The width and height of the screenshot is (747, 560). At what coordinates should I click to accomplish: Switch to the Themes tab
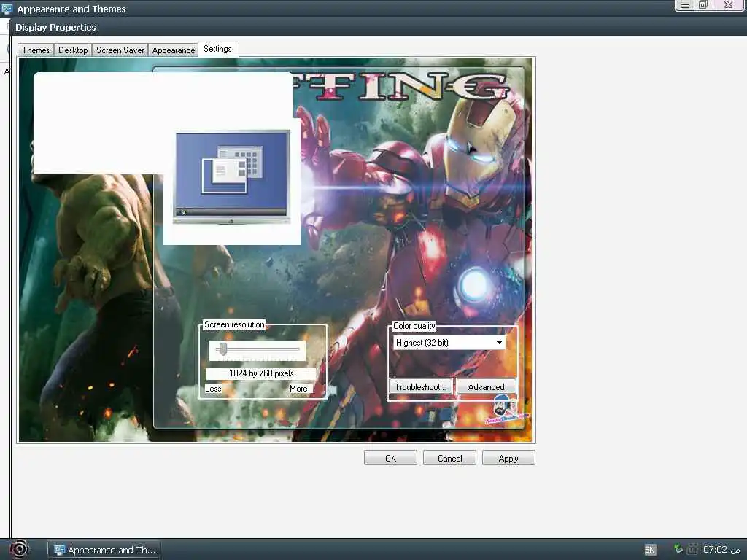coord(36,50)
